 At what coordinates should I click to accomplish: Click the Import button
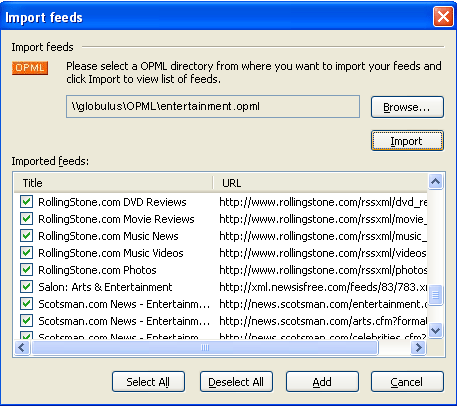point(407,141)
